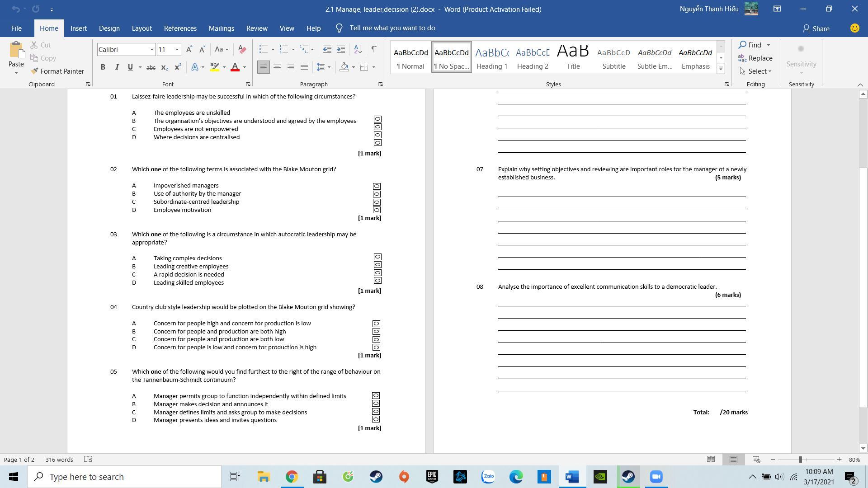Toggle Show/Hide paragraph marks icon

pyautogui.click(x=374, y=49)
